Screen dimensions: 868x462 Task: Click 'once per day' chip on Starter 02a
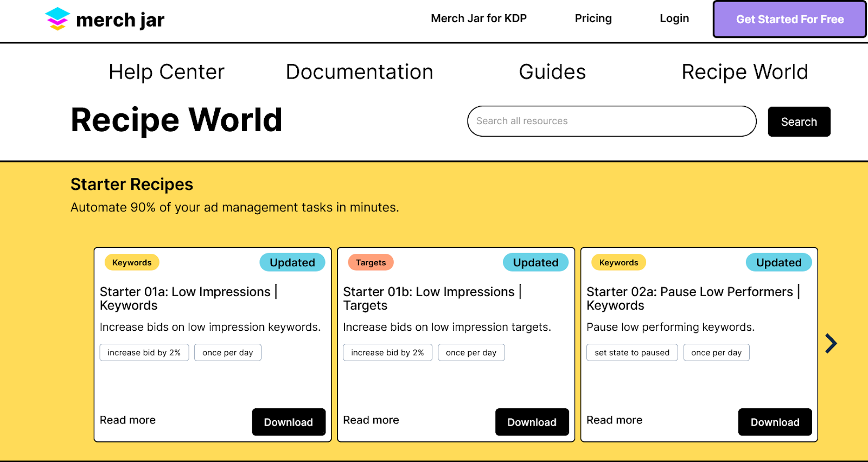pos(717,352)
